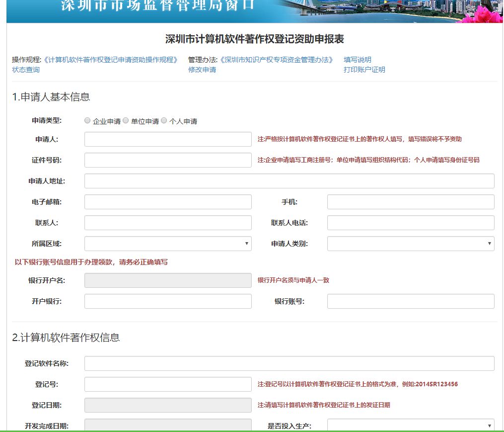Click the heading 2.计算机软件著作权信息
Viewport: 504px width, 432px height.
[x=66, y=338]
